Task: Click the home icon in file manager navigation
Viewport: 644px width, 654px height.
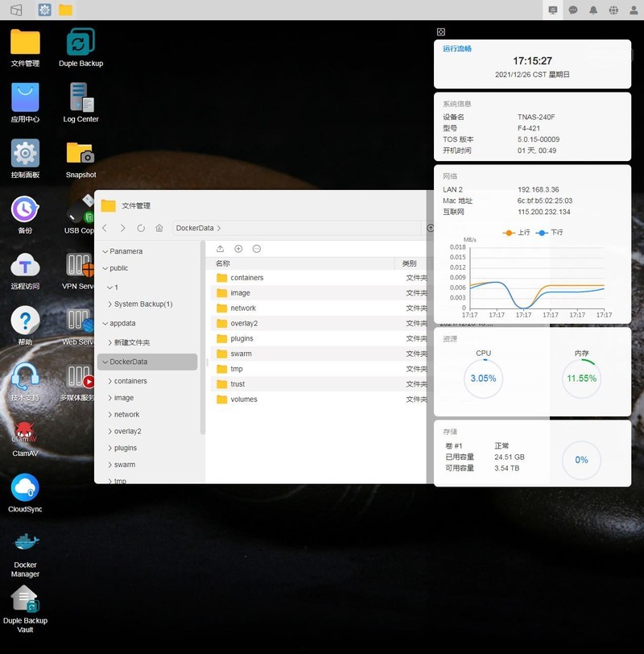Action: click(x=159, y=229)
